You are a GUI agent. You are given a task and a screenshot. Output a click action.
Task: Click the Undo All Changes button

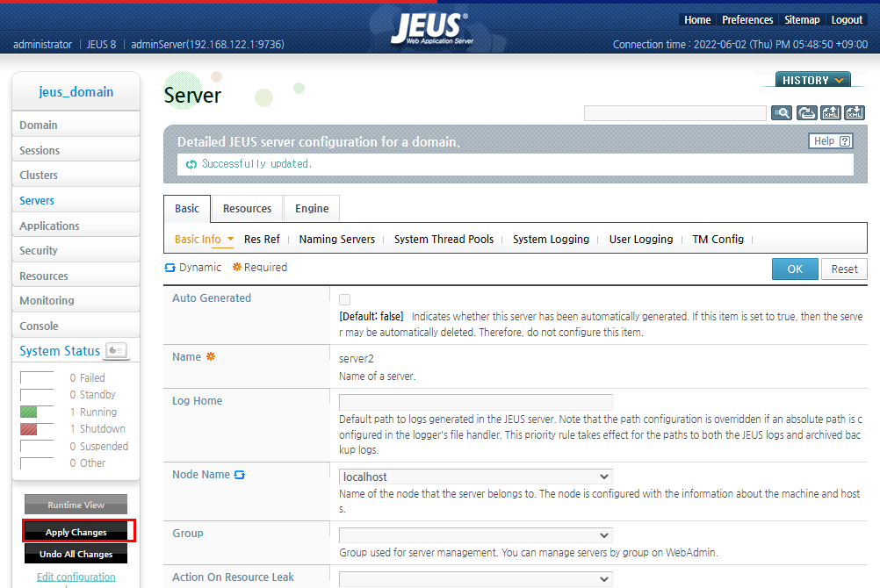(76, 554)
